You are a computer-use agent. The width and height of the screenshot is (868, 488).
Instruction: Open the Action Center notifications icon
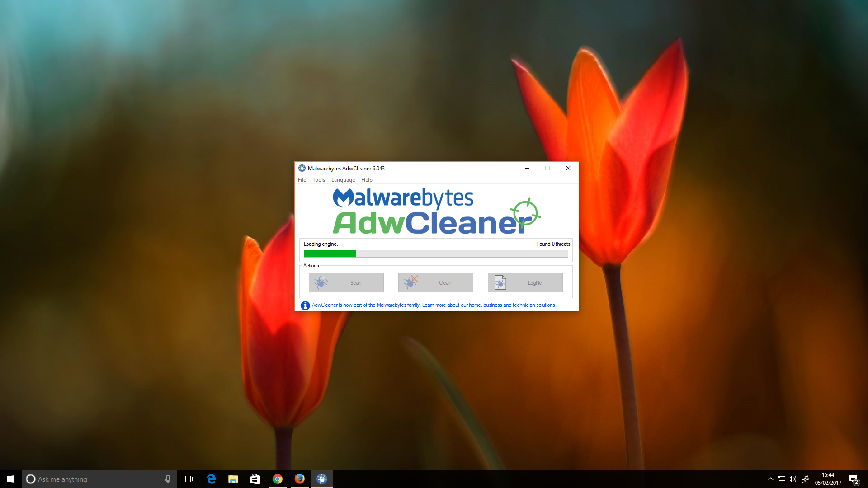point(854,479)
